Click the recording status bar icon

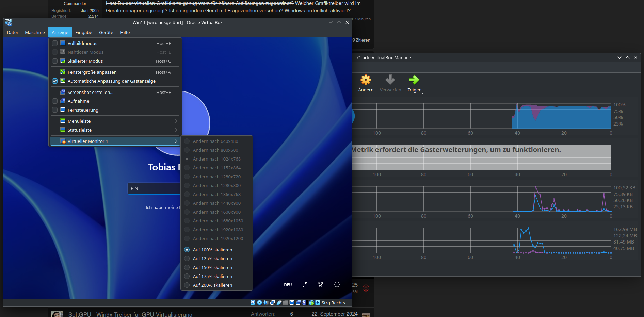point(298,303)
